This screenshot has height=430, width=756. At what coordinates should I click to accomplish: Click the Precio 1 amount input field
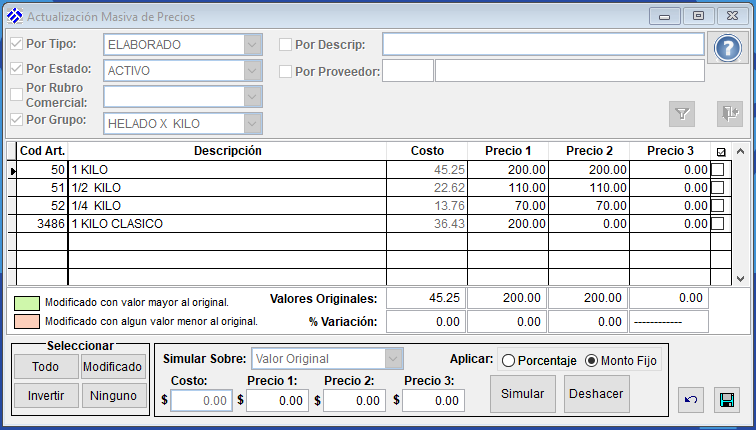278,400
